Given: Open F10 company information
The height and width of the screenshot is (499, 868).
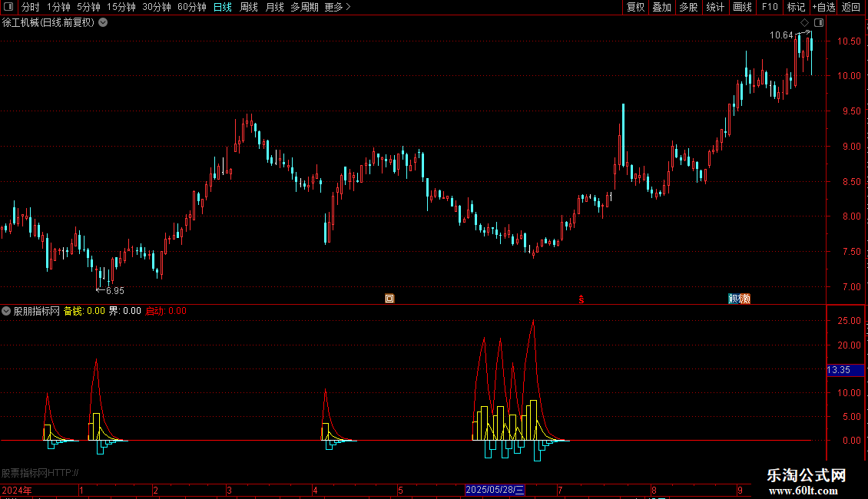Looking at the screenshot, I should [770, 7].
